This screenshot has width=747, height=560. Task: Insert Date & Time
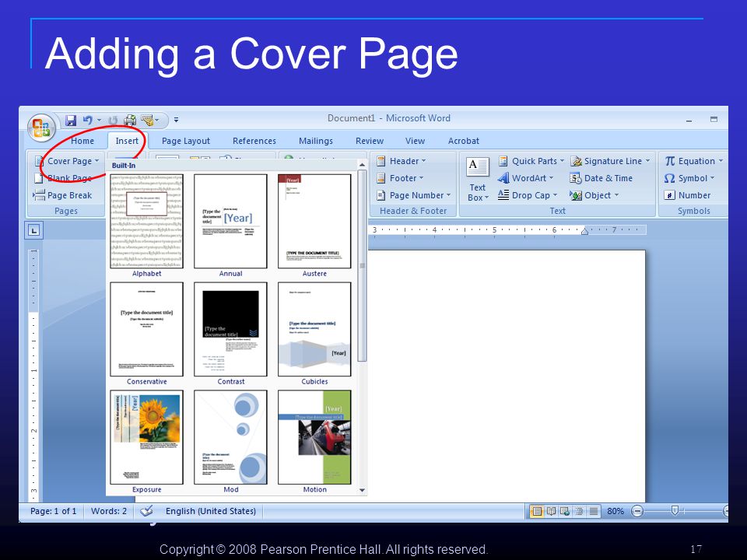pos(601,178)
